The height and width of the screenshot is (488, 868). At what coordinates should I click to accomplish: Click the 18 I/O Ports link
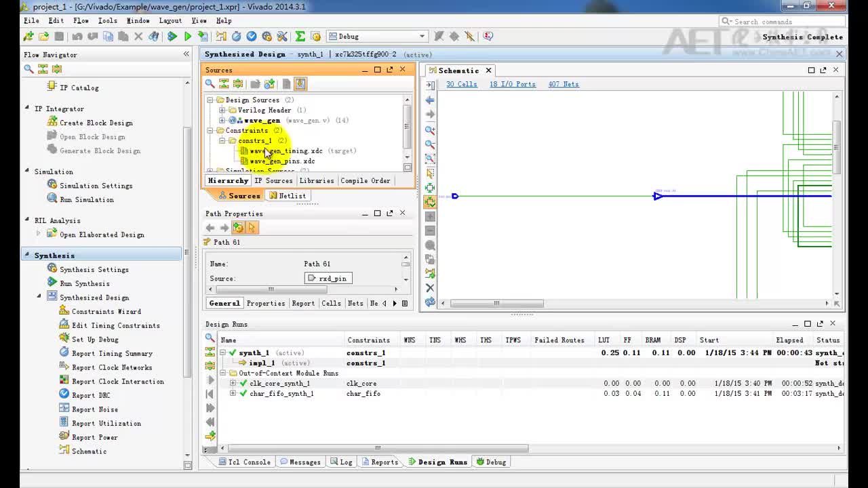click(513, 84)
